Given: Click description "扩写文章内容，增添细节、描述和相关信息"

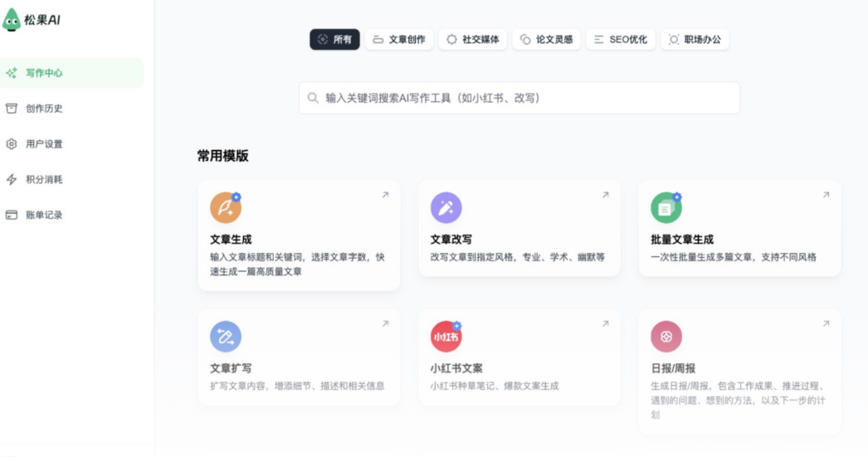Looking at the screenshot, I should [297, 387].
